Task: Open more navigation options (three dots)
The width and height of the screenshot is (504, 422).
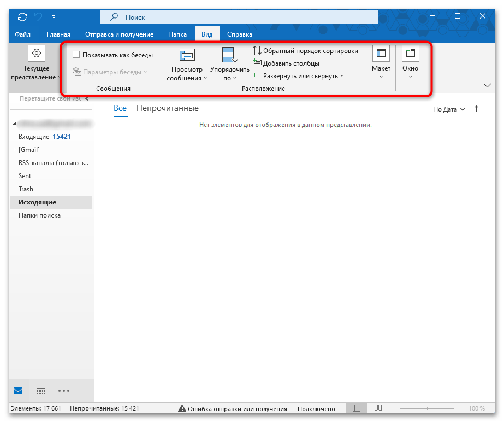Action: pyautogui.click(x=64, y=391)
